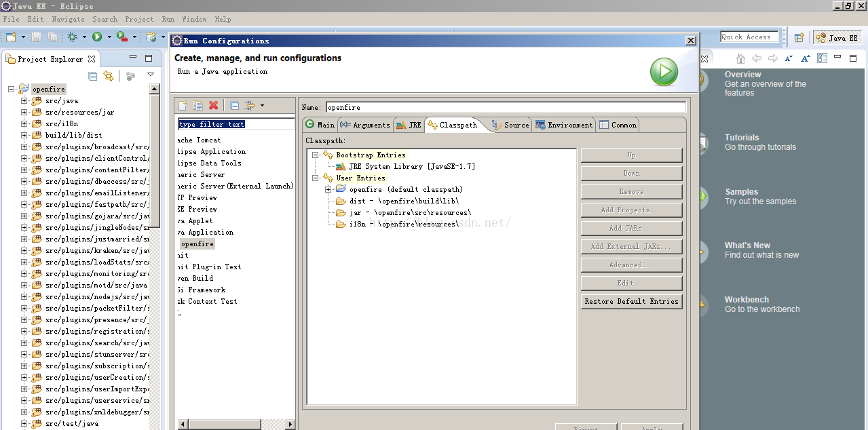Switch to the JRE tab
Image resolution: width=868 pixels, height=430 pixels.
[409, 125]
